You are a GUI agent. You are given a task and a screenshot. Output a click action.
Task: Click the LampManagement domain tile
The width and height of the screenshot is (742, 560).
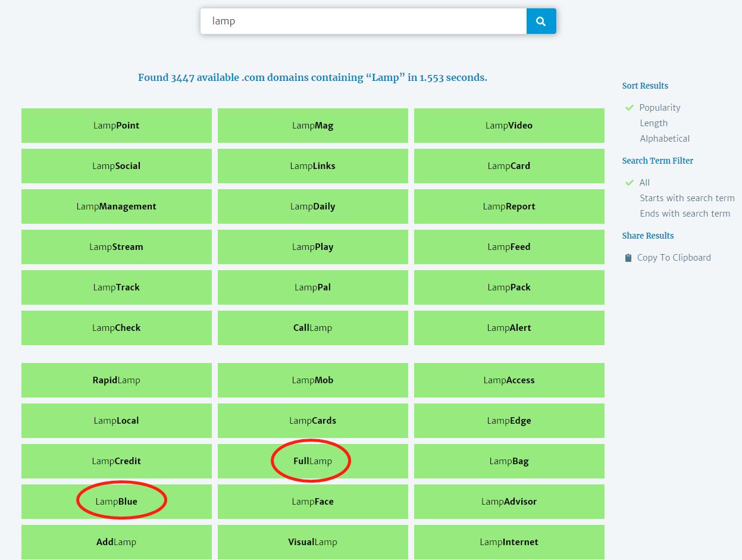coord(117,207)
